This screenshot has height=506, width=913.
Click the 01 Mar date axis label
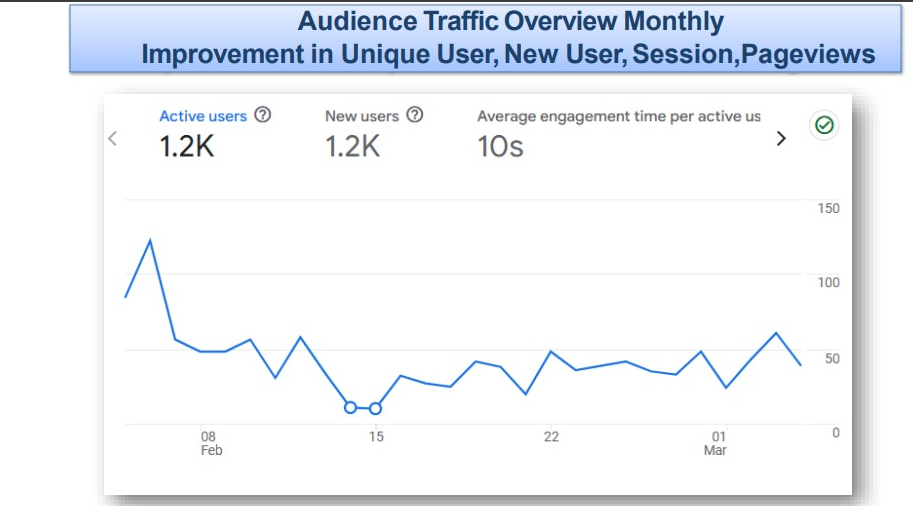(x=716, y=443)
